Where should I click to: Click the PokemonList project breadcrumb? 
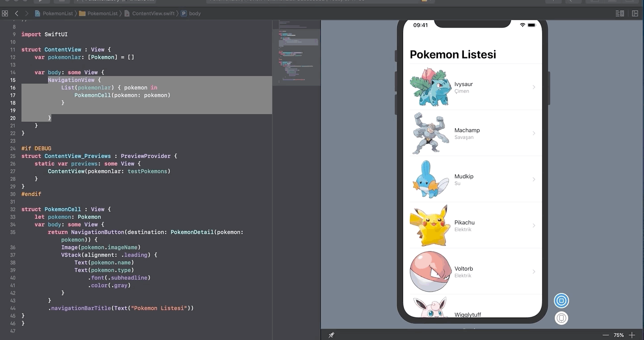pos(54,13)
